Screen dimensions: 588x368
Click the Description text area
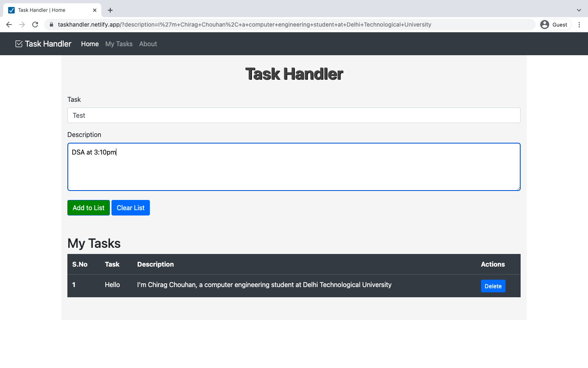coord(294,167)
